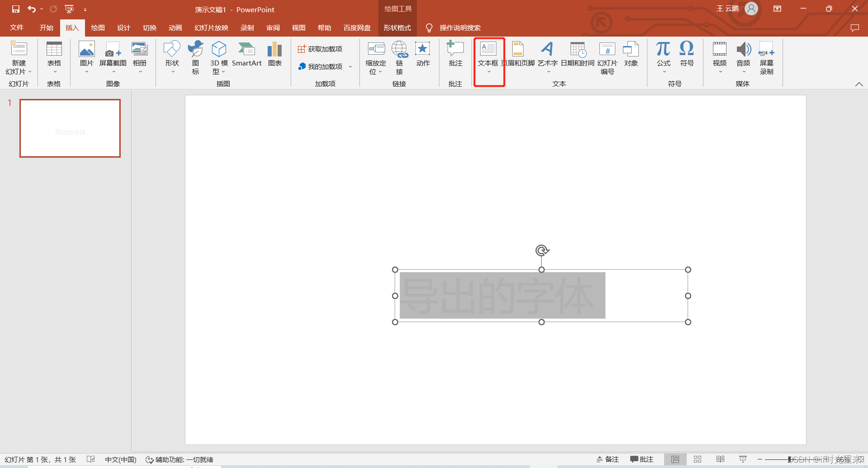This screenshot has height=468, width=868.
Task: Insert a comment using 批注 ribbon button
Action: tap(456, 54)
